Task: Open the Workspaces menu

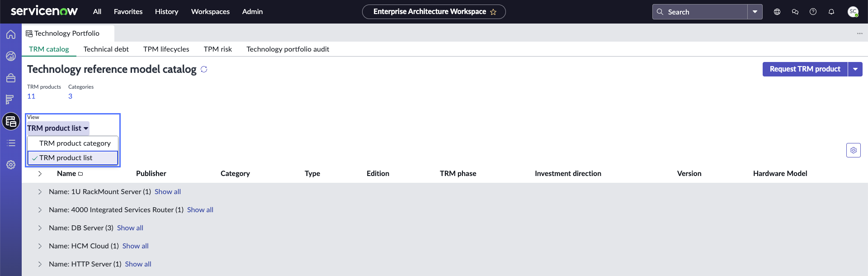Action: coord(210,12)
